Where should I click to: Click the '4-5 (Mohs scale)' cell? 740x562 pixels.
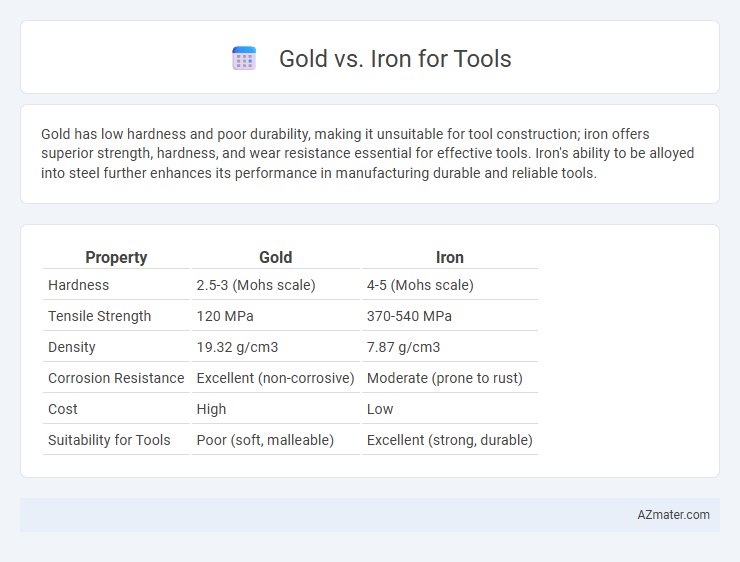tap(420, 285)
